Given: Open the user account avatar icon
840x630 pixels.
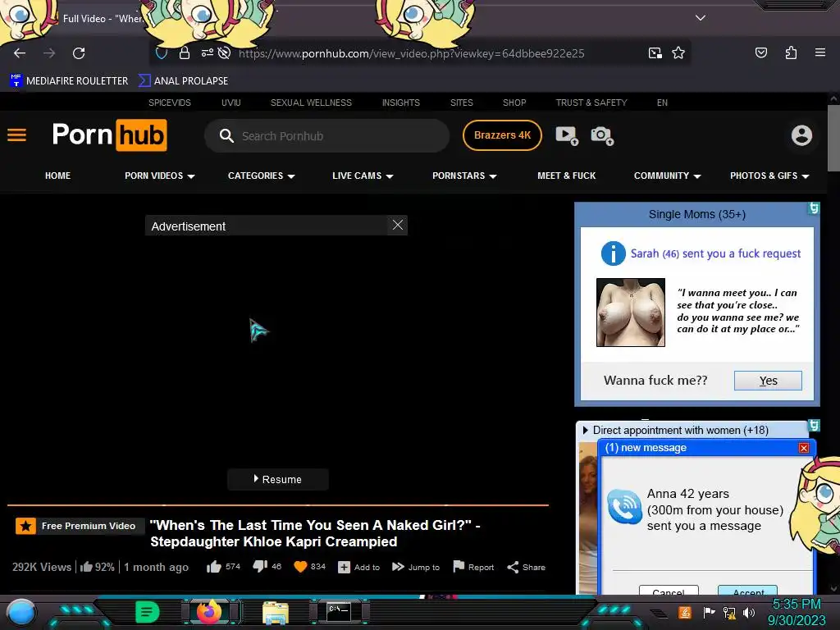Looking at the screenshot, I should coord(801,135).
